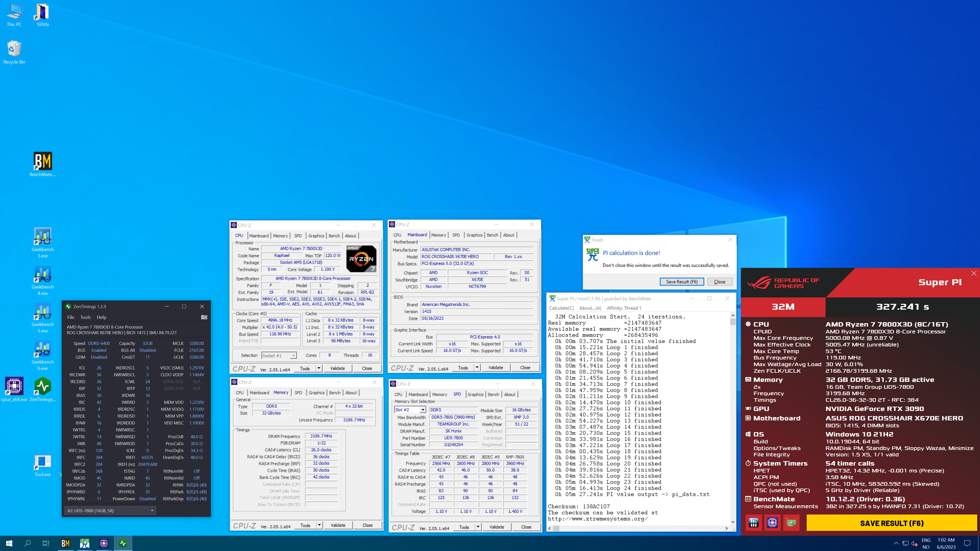Viewport: 980px width, 551px height.
Task: Click Validate in CPU-Z Mainboard window
Action: 496,368
